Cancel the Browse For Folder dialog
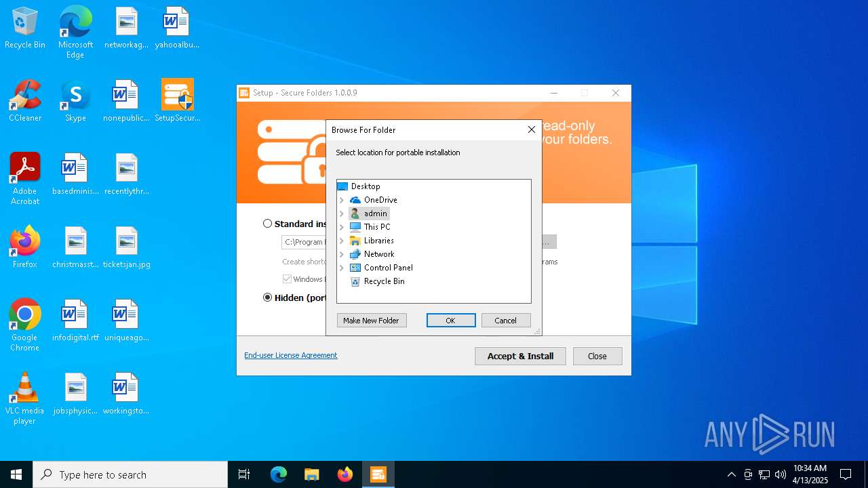 (506, 321)
